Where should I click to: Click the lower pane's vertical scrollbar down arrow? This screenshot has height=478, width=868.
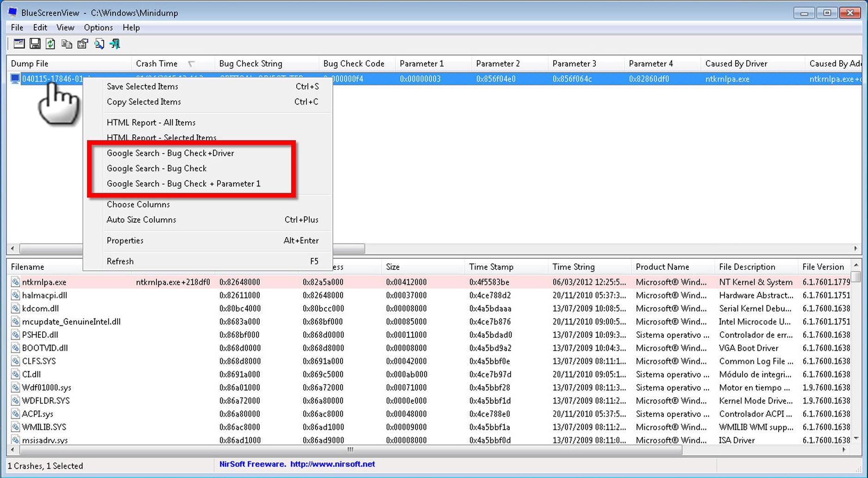pos(856,438)
